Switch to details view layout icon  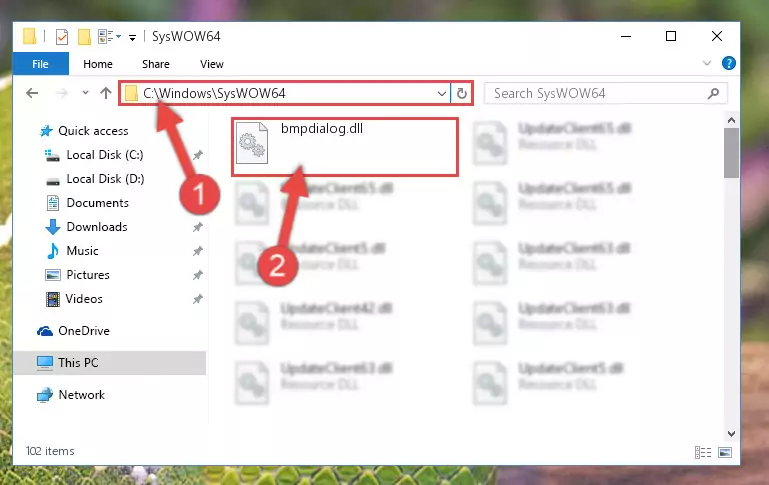pos(703,452)
